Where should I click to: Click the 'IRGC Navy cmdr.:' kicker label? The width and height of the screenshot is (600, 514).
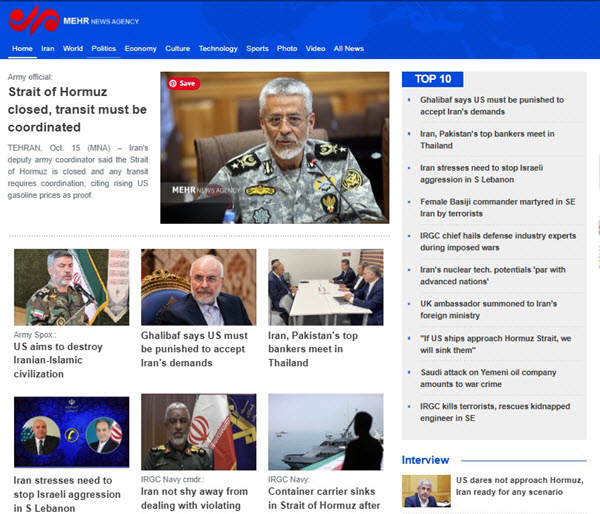(172, 479)
